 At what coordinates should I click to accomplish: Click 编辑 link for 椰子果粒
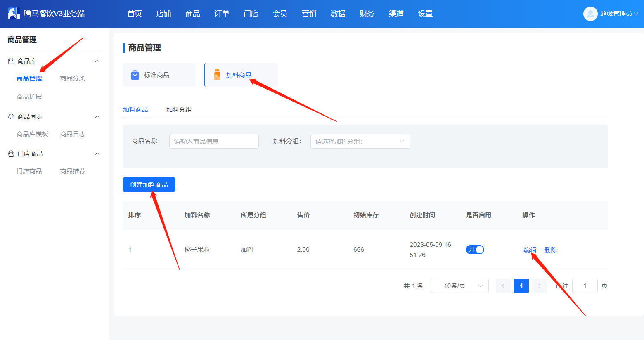click(530, 250)
